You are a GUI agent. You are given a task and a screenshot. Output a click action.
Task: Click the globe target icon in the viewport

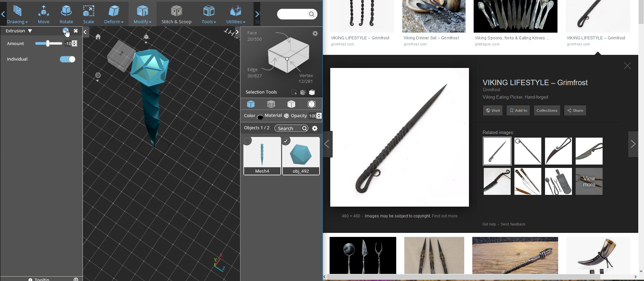tap(98, 75)
